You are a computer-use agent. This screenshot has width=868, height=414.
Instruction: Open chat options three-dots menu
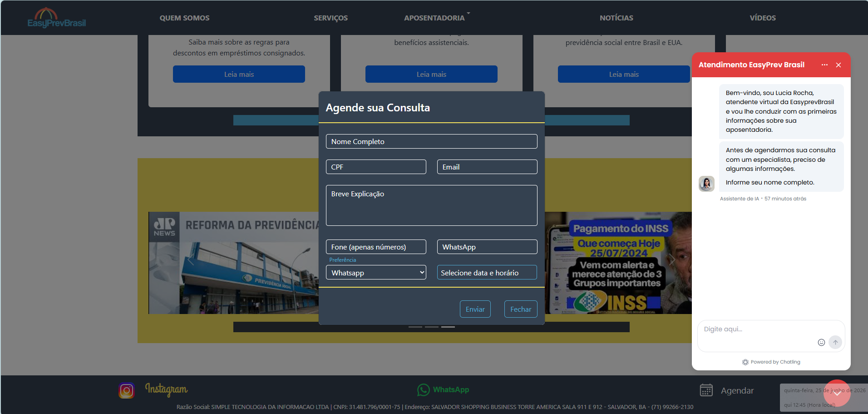tap(824, 65)
